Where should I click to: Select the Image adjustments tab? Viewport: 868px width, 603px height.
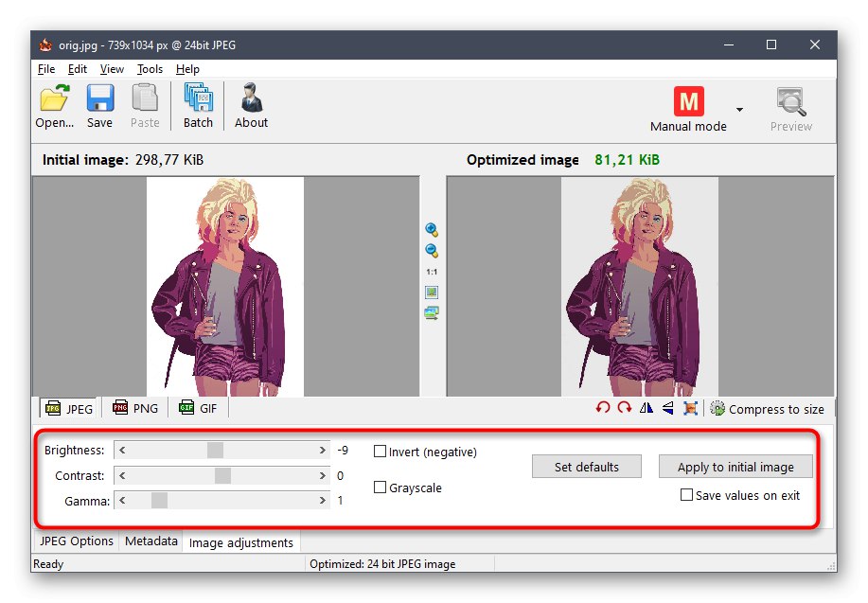point(241,542)
